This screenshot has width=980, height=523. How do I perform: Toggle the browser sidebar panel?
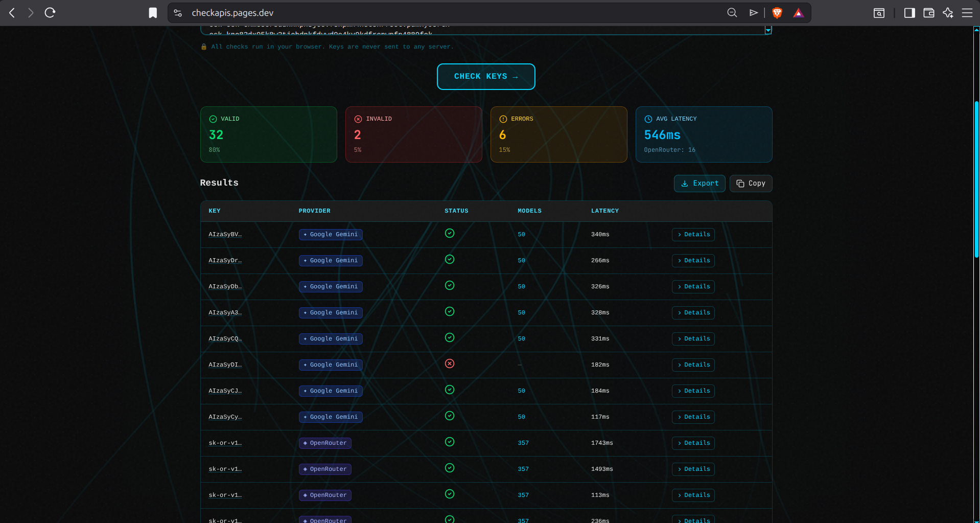coord(909,13)
